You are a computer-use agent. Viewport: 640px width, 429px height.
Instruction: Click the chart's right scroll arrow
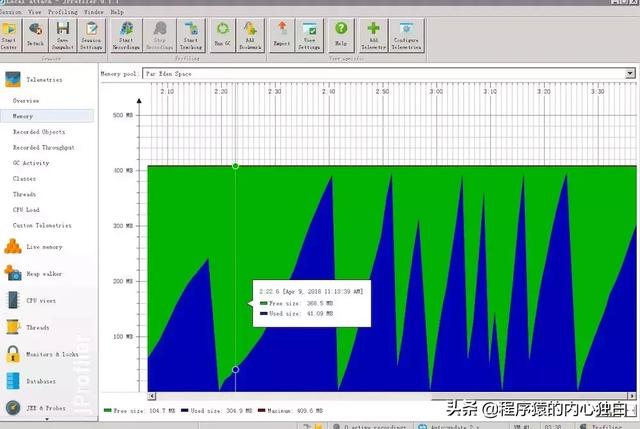click(632, 396)
